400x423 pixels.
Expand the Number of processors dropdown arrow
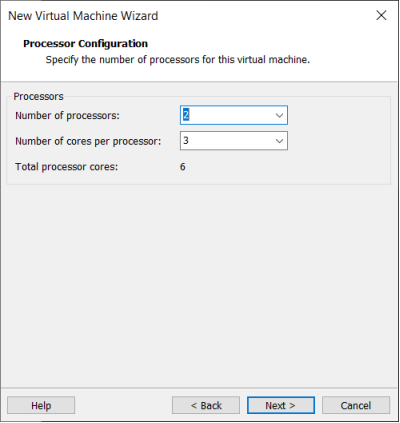pos(279,115)
